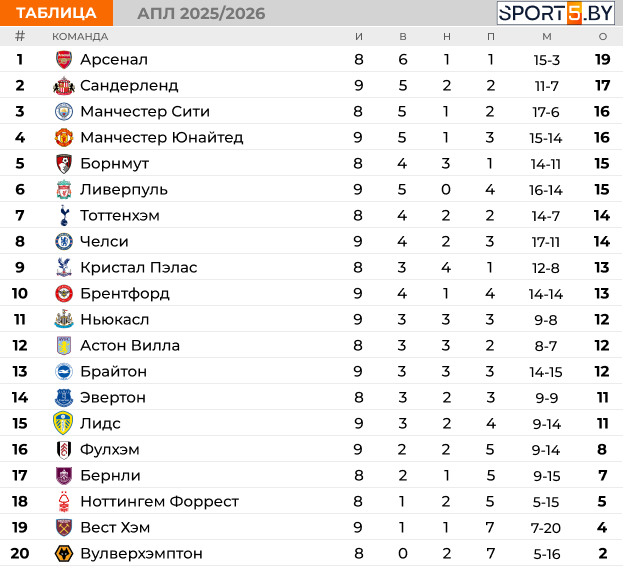Click the Arsenal club crest
Viewport: 623px width, 566px height.
[x=64, y=59]
